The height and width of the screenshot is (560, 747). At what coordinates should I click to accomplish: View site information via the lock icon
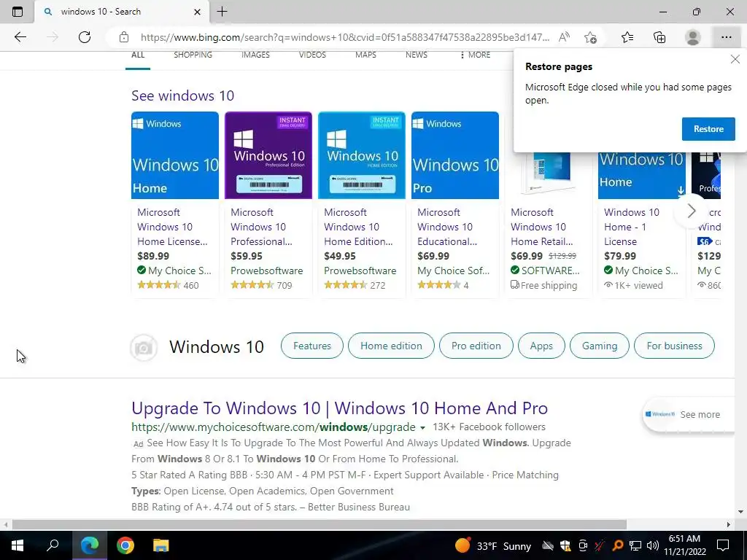[124, 37]
